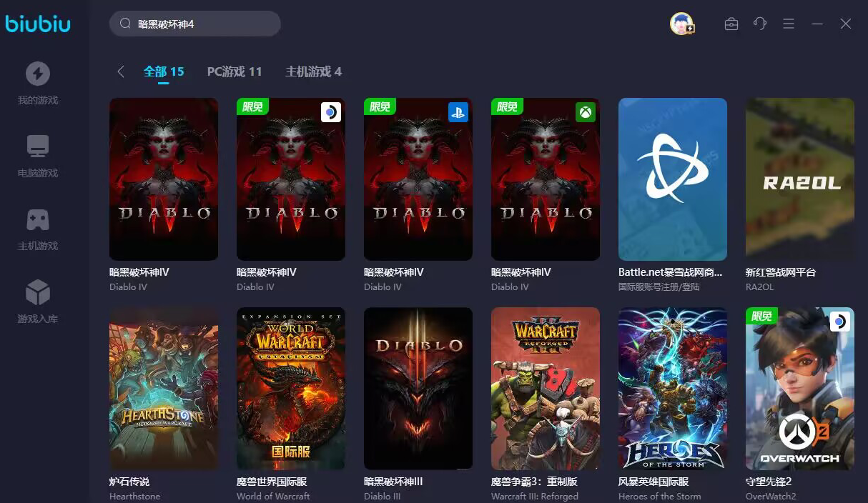Screen dimensions: 868x503
Task: Switch to the PC游戏 11 tab
Action: coord(235,71)
